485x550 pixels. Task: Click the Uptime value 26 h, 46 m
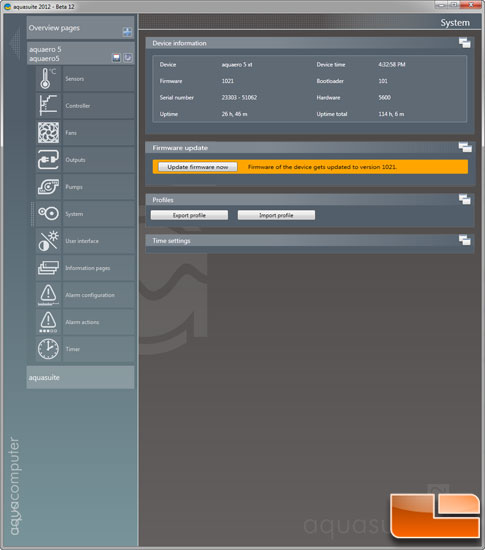(x=234, y=114)
